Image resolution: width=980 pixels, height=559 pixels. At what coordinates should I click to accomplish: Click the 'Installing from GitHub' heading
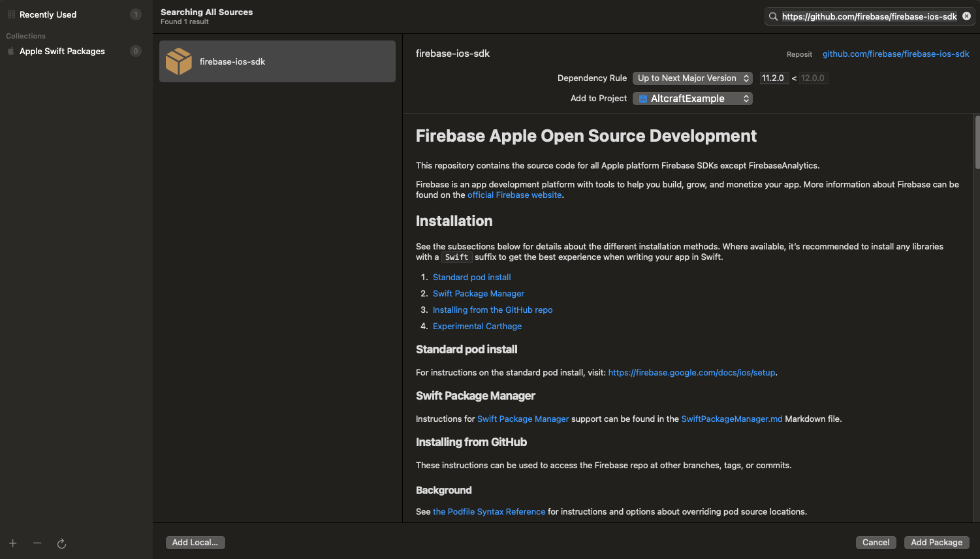click(471, 442)
